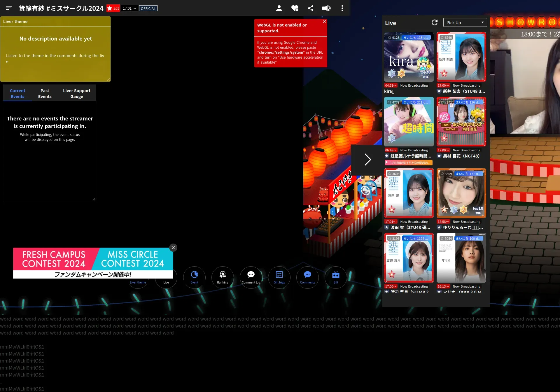560x392 pixels.
Task: Open the kira live stream thumbnail
Action: pos(409,57)
